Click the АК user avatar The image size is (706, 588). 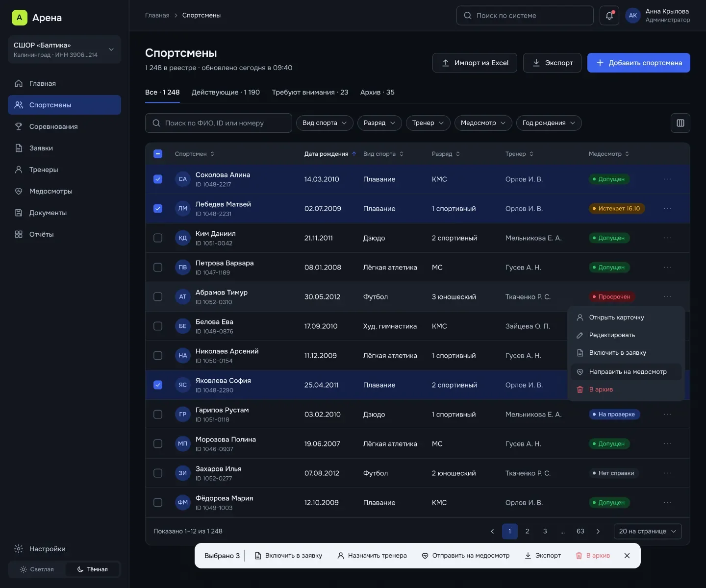(x=633, y=16)
